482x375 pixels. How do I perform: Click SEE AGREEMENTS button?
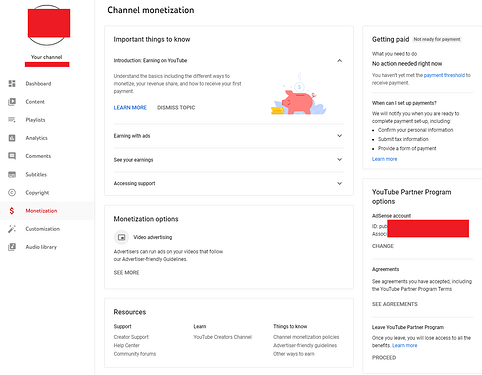pos(395,304)
